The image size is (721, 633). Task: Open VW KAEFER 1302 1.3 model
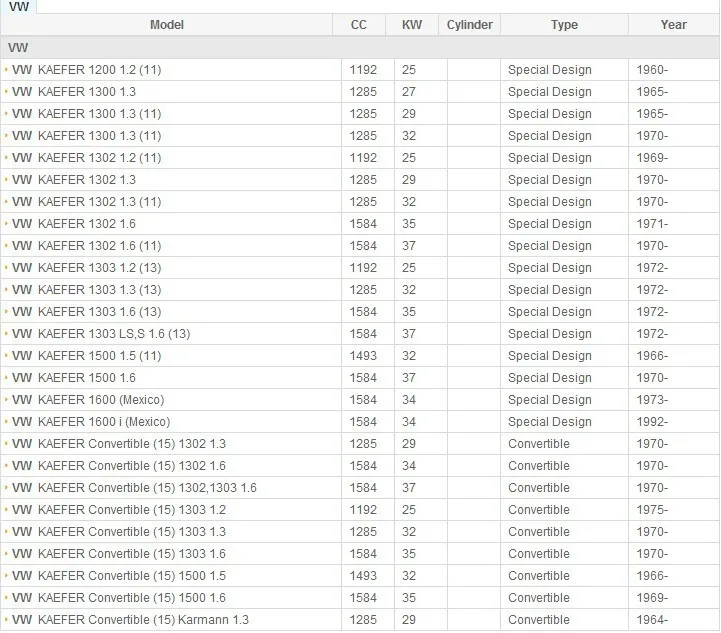pos(74,180)
